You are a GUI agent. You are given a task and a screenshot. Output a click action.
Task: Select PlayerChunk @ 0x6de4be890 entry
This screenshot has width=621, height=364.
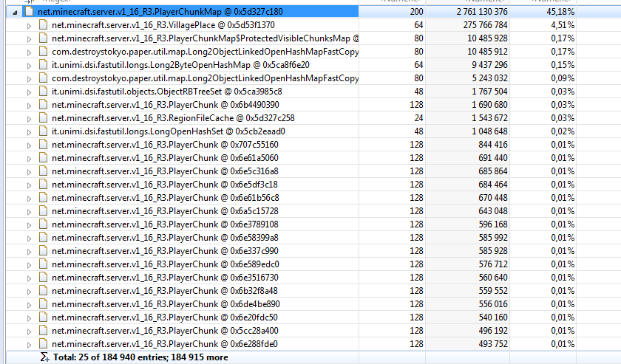[x=166, y=304]
